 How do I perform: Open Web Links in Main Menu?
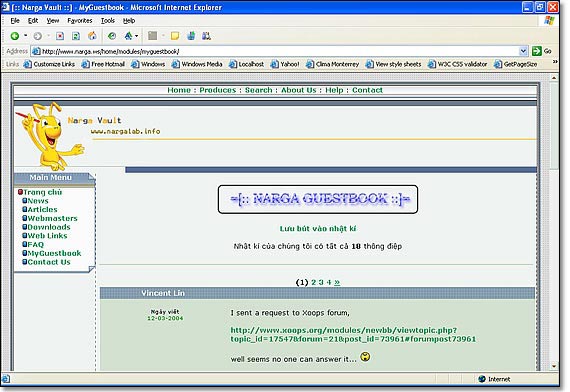click(48, 236)
